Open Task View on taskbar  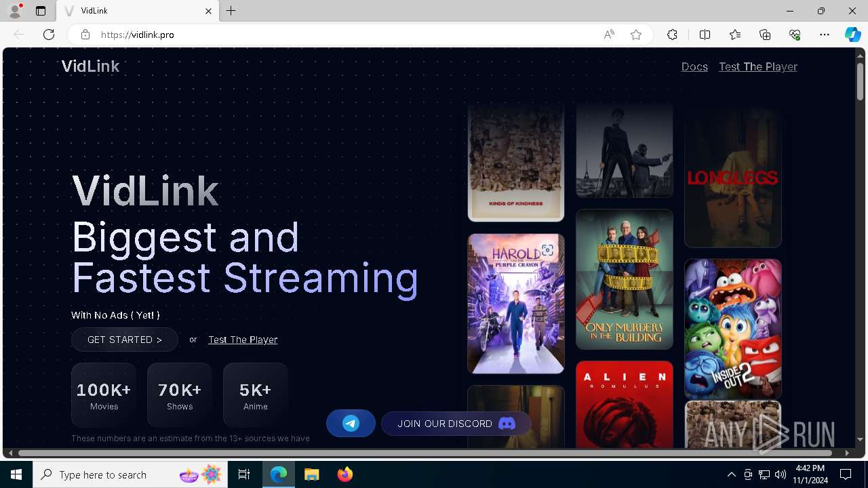click(244, 474)
